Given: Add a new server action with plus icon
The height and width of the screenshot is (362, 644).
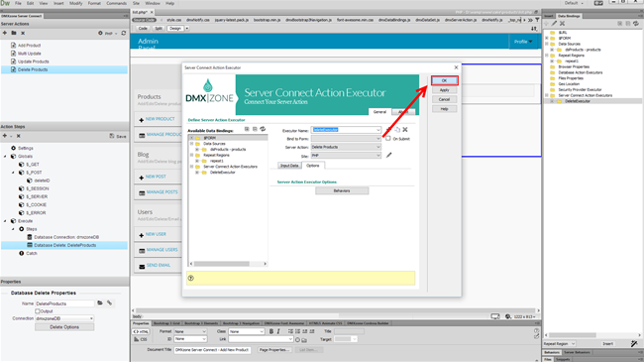Looking at the screenshot, I should click(5, 33).
